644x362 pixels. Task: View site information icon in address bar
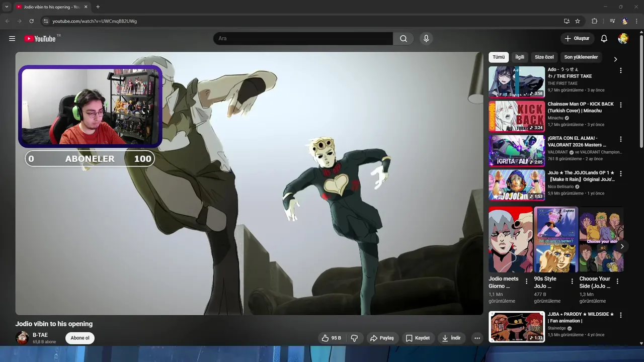tap(46, 21)
